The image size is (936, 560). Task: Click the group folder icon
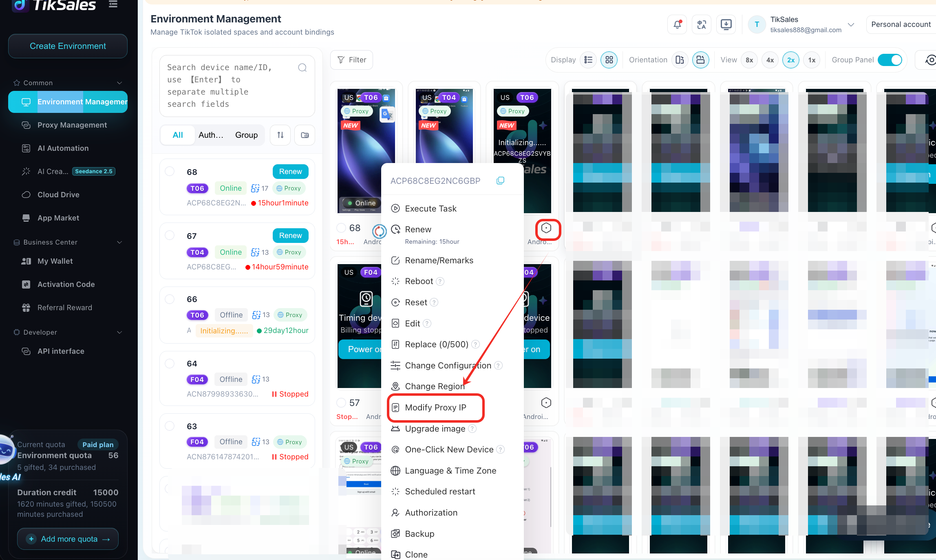(x=305, y=135)
